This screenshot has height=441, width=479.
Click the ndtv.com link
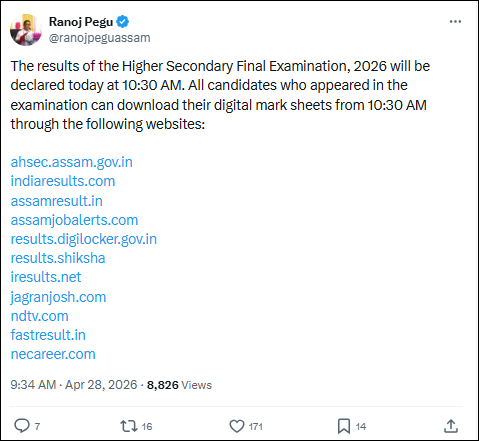(40, 316)
